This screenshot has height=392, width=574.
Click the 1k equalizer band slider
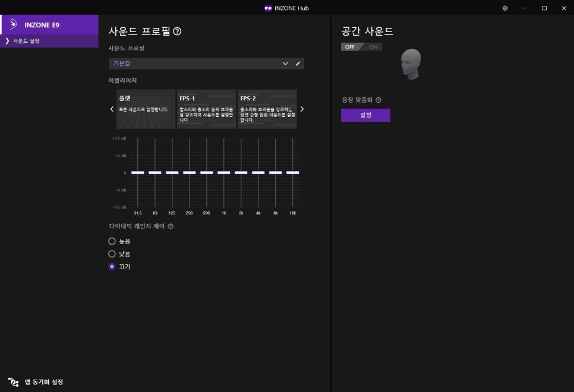223,172
